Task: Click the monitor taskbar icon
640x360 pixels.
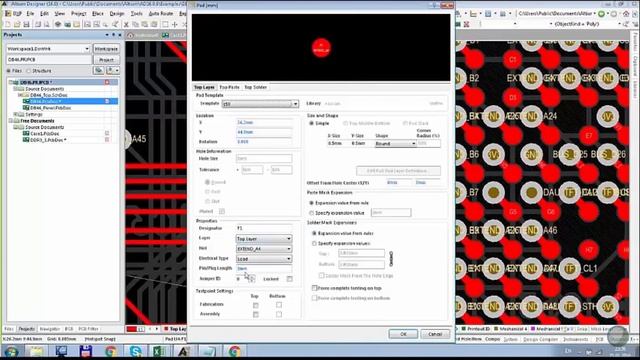Action: click(61, 351)
